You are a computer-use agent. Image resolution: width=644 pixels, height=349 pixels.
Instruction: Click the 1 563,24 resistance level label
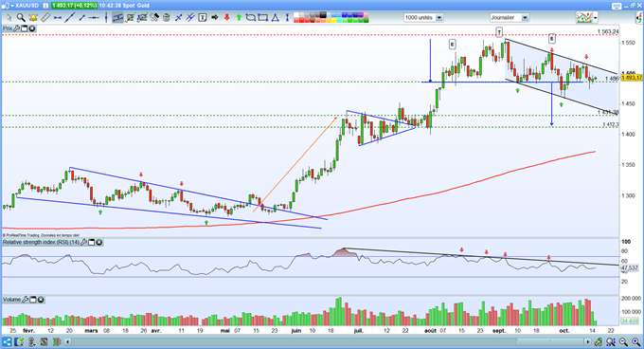tap(608, 31)
